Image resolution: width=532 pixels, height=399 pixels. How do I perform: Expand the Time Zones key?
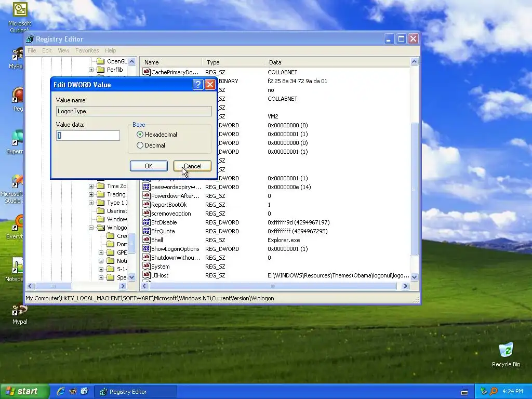click(91, 186)
